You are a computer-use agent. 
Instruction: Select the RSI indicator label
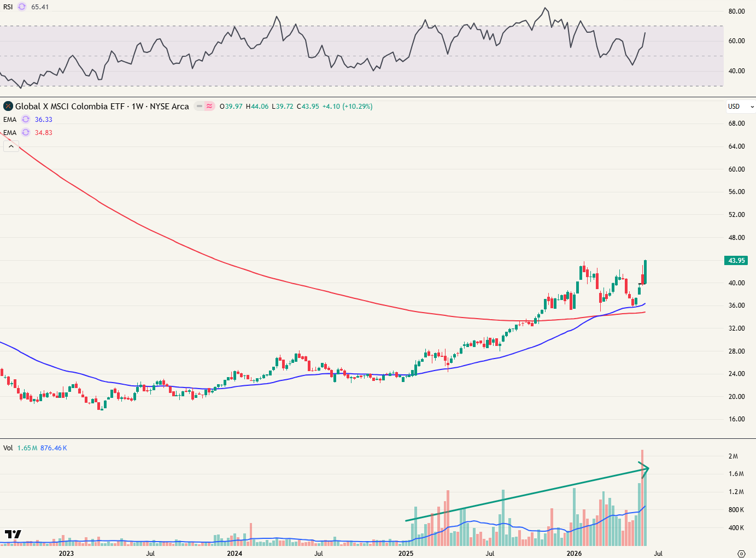click(8, 7)
